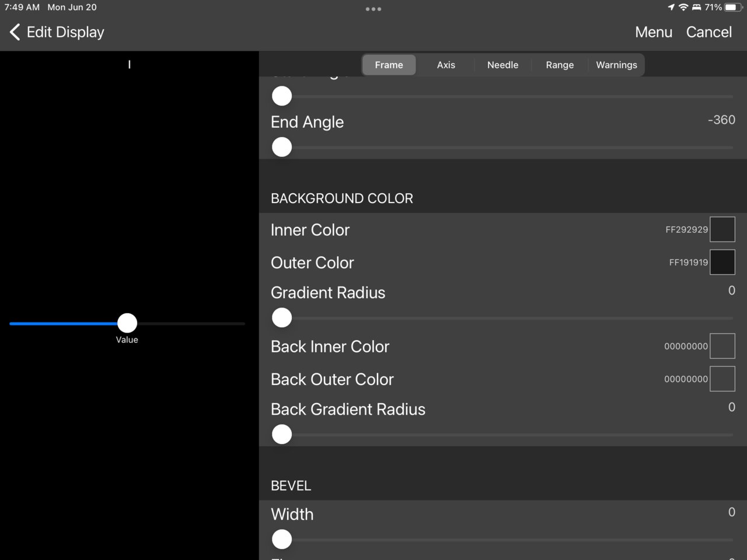Click the End Angle slider handle
This screenshot has width=747, height=560.
coord(282,147)
